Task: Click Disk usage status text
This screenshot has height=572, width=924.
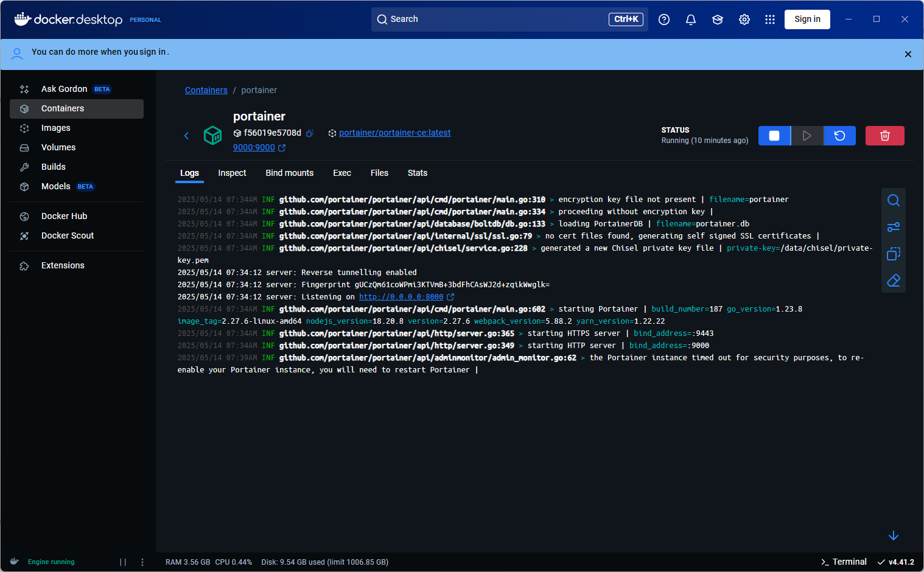Action: (x=324, y=562)
